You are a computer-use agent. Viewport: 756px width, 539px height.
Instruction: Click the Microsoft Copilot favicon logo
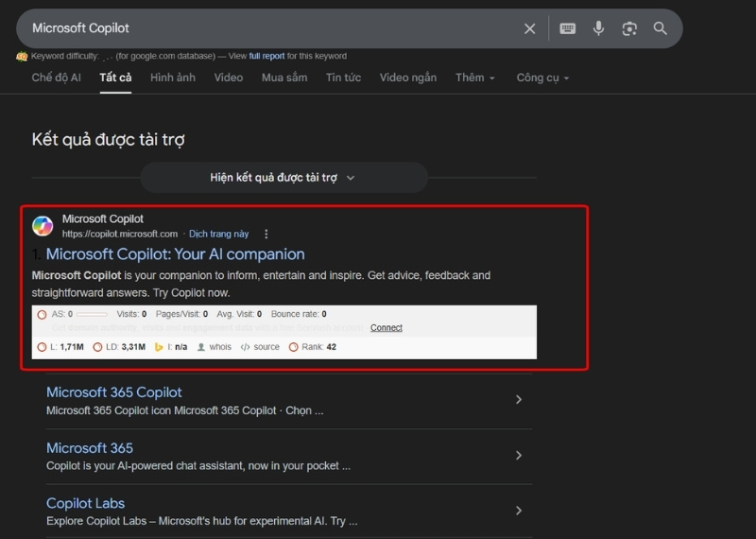[43, 226]
